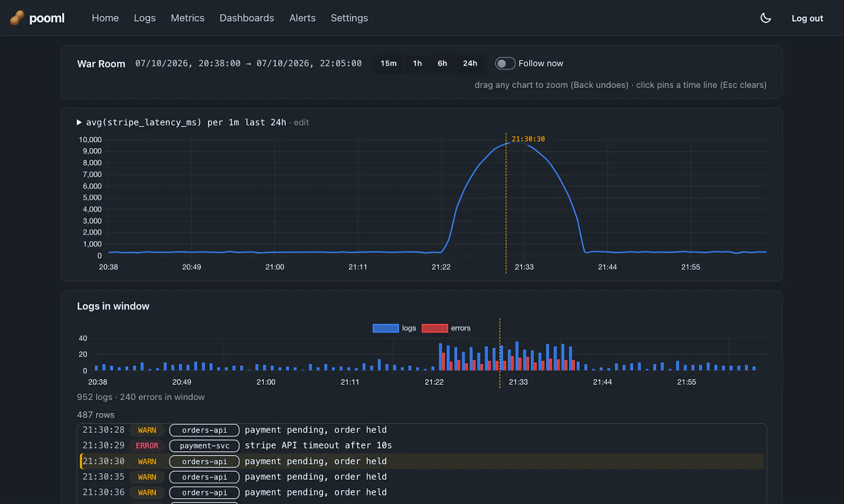The height and width of the screenshot is (504, 844).
Task: Click the Log out button
Action: 807,18
